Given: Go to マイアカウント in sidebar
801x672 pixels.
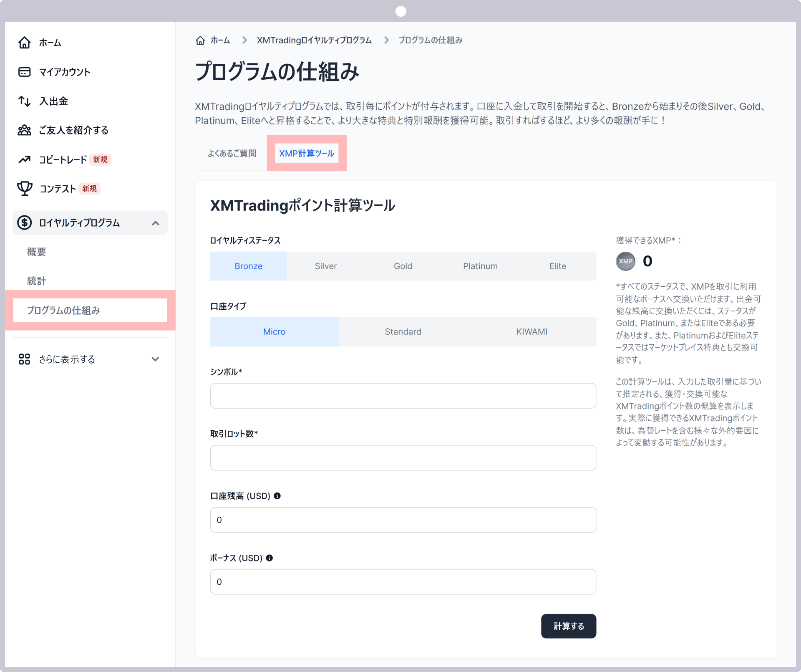Looking at the screenshot, I should point(65,72).
